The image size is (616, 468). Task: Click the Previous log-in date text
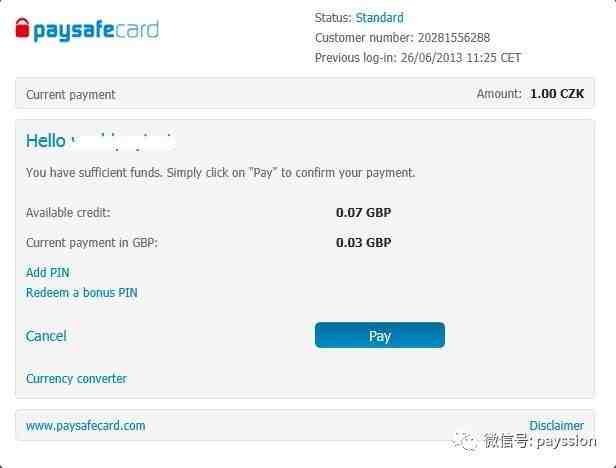coord(460,58)
